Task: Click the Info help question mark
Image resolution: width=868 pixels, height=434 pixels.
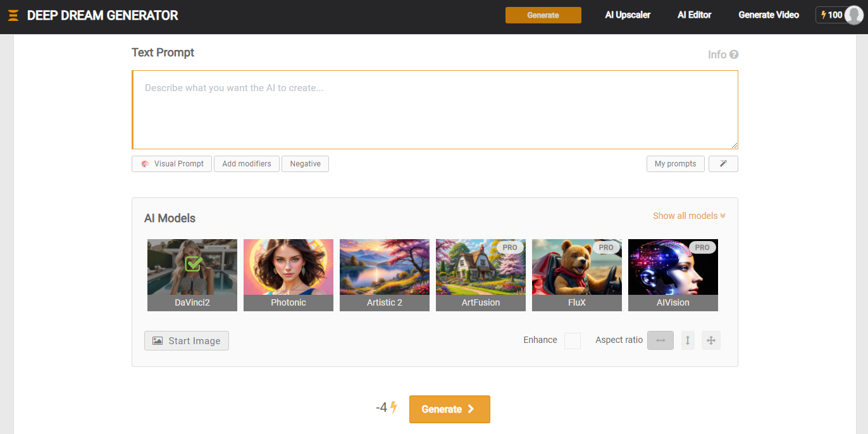Action: pos(734,54)
